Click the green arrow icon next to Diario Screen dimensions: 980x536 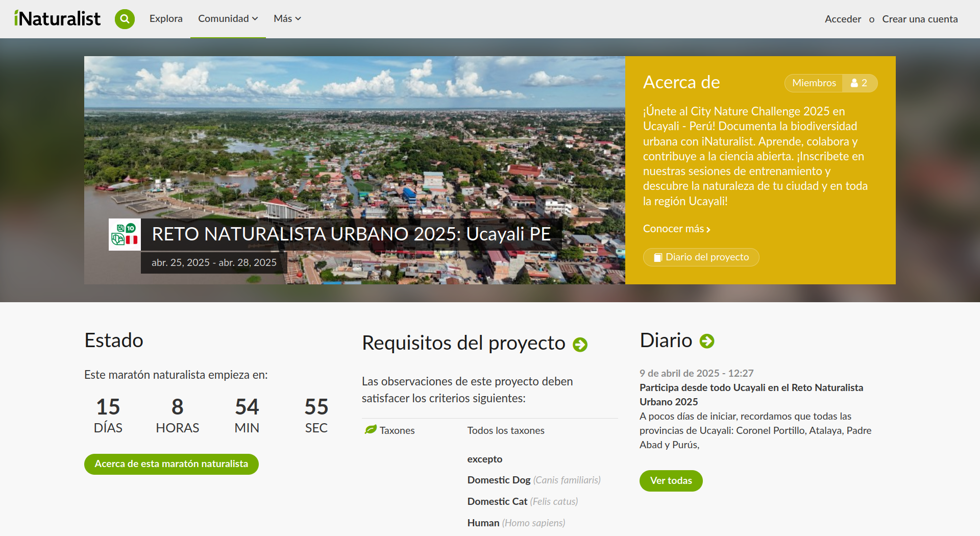(707, 341)
